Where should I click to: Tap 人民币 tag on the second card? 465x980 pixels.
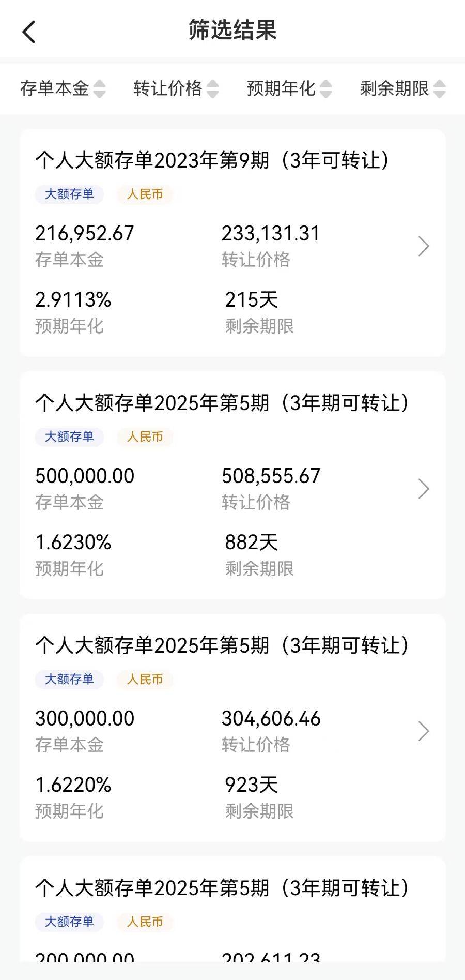coord(145,437)
